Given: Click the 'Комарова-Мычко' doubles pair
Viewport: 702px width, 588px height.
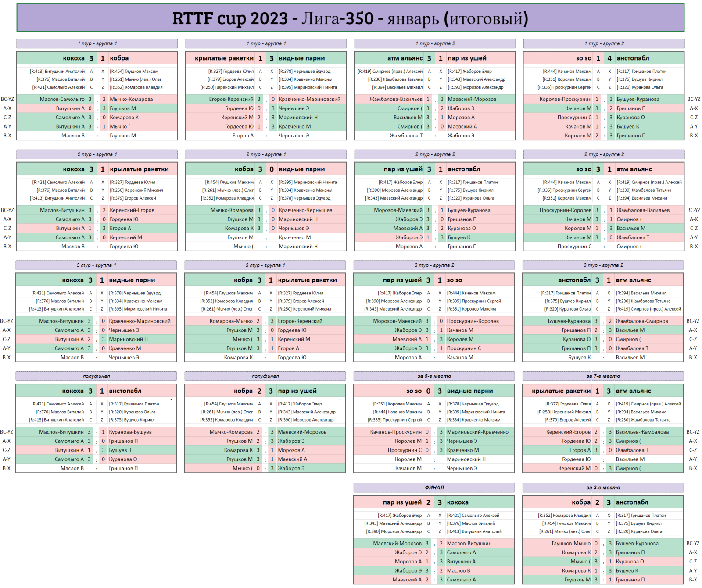Looking at the screenshot, I should [231, 321].
